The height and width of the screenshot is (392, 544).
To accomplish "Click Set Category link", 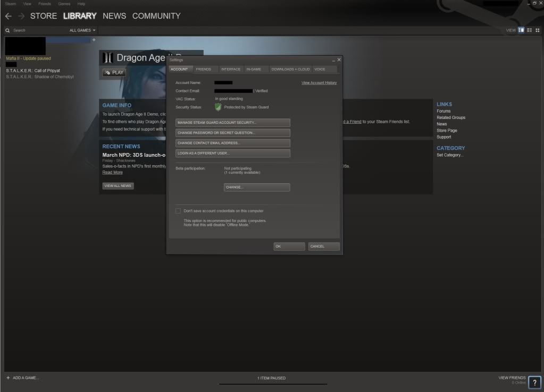I will click(x=450, y=155).
